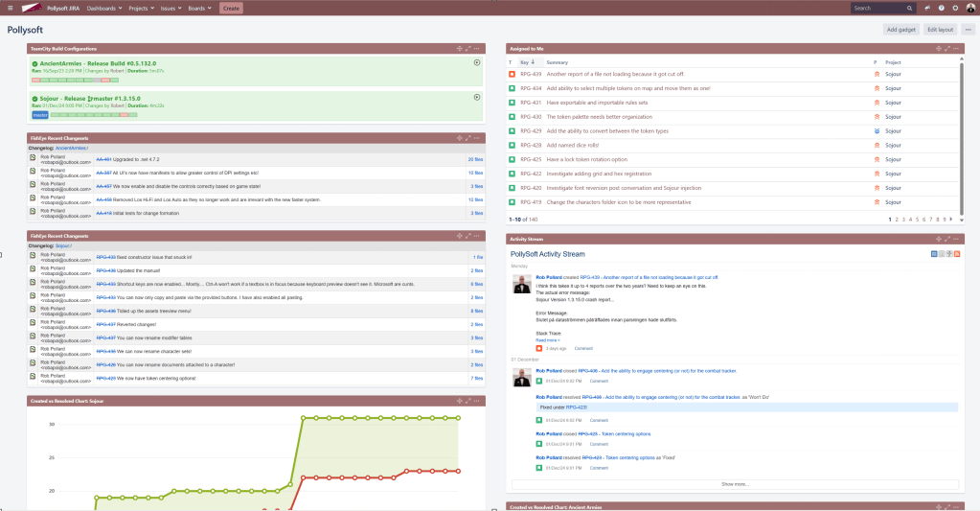
Task: Sort issues by the Key column
Action: click(526, 61)
